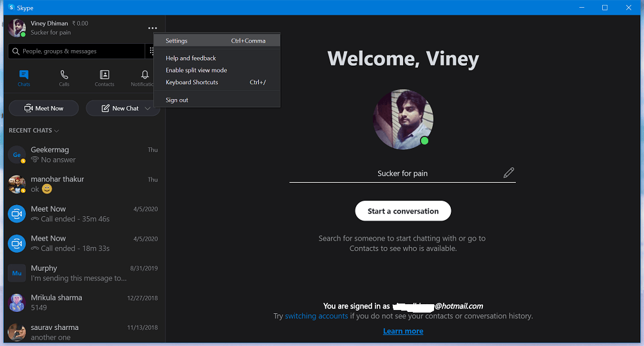Click the Geekermag avatar icon

pos(17,154)
